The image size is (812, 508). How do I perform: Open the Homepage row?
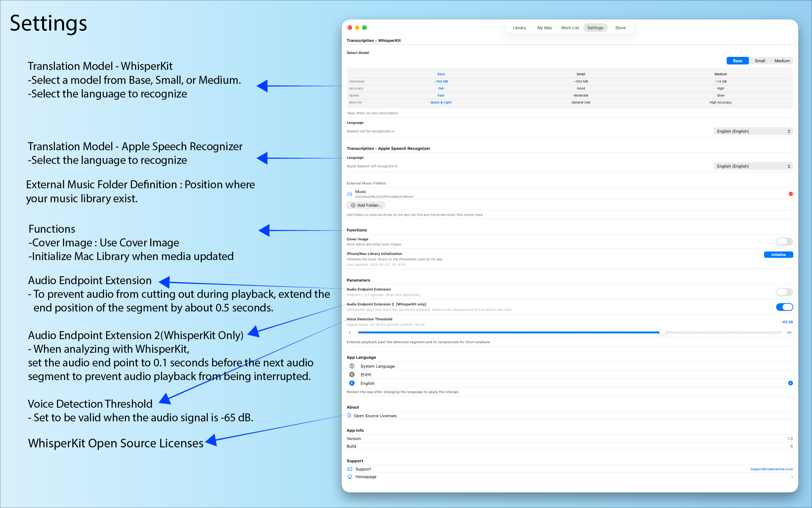point(570,477)
